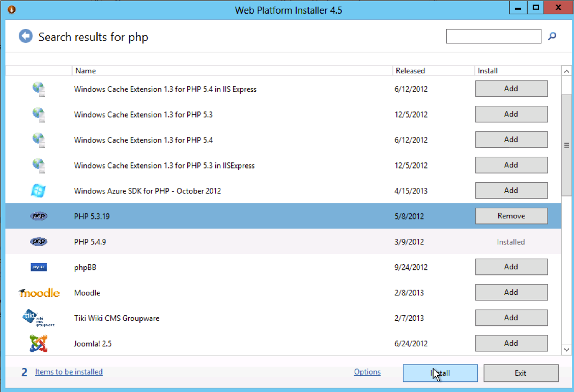
Task: Click the vertical scrollbar thumb
Action: (x=567, y=145)
